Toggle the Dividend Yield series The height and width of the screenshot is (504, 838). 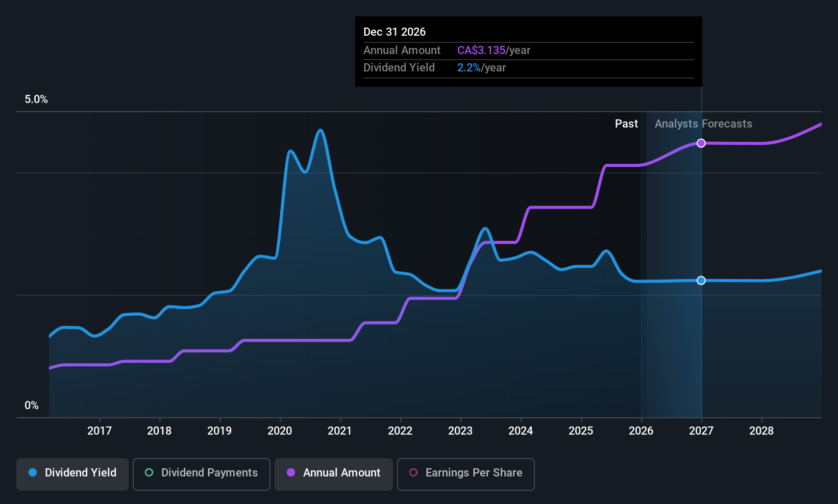coord(72,474)
